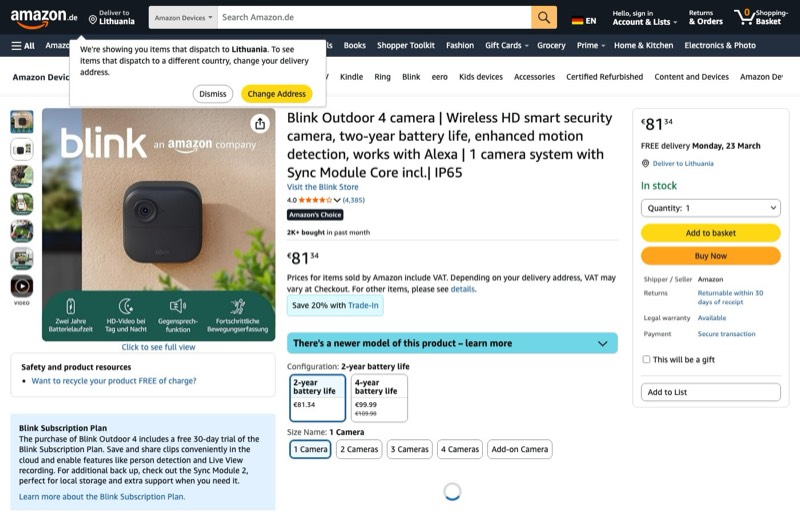Go to the Kindle devices tab

351,77
